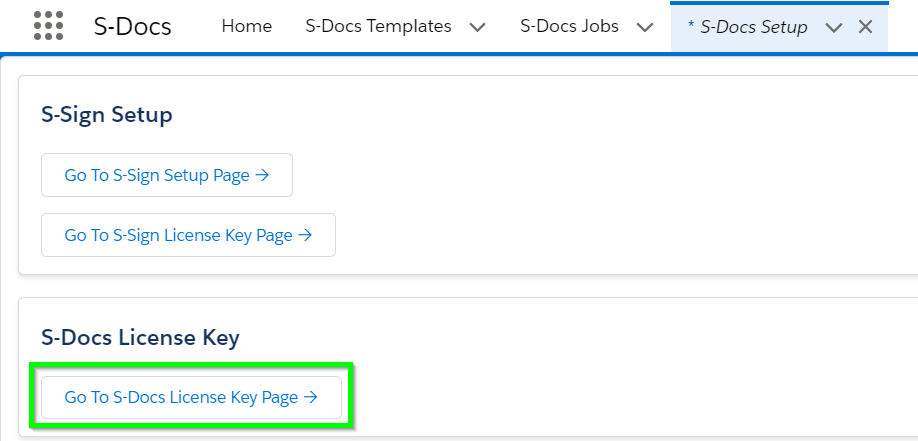Expand the S-Docs Setup tab chevron
Viewport: 918px width, 441px height.
click(x=833, y=28)
